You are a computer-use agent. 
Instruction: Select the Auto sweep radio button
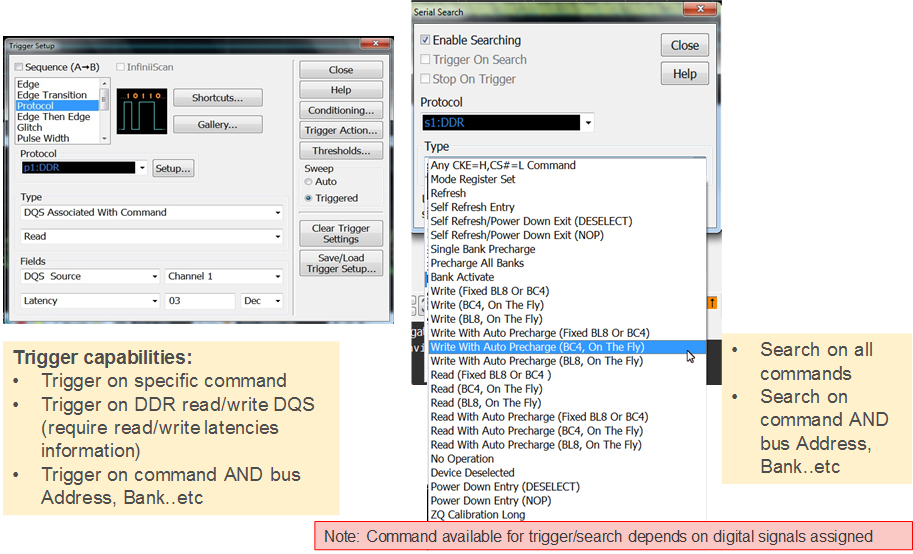[308, 182]
